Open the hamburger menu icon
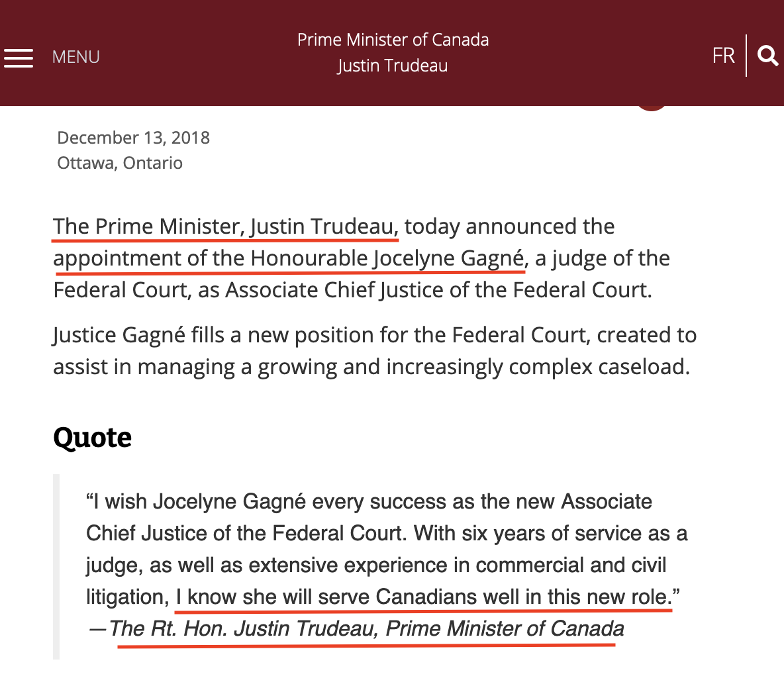 (19, 58)
